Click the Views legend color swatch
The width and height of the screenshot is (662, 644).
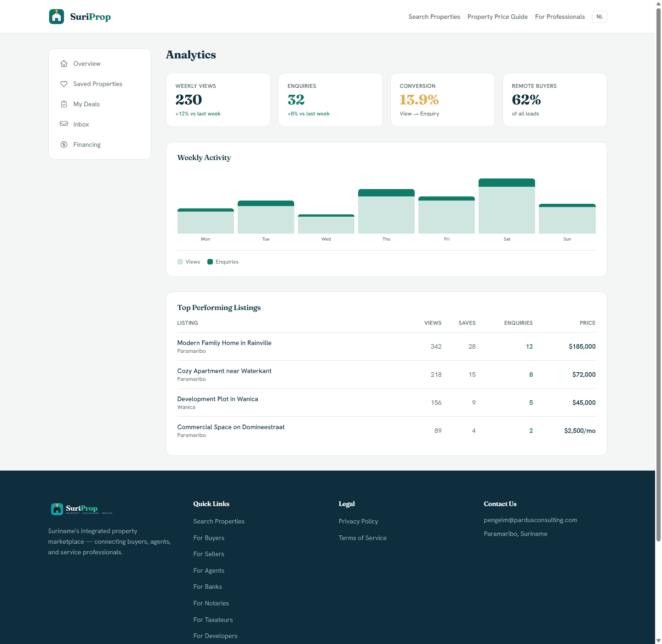coord(180,262)
